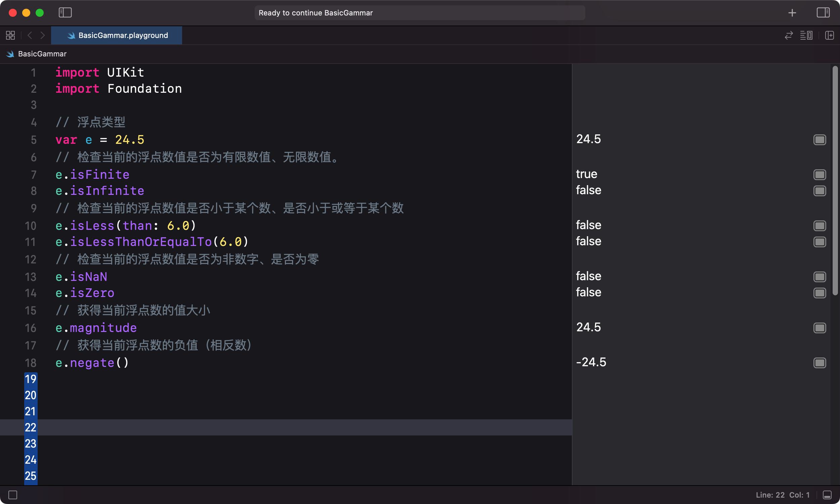Click the 'Line: 22 Col: 1' status indicator
The image size is (840, 504).
coord(783,495)
